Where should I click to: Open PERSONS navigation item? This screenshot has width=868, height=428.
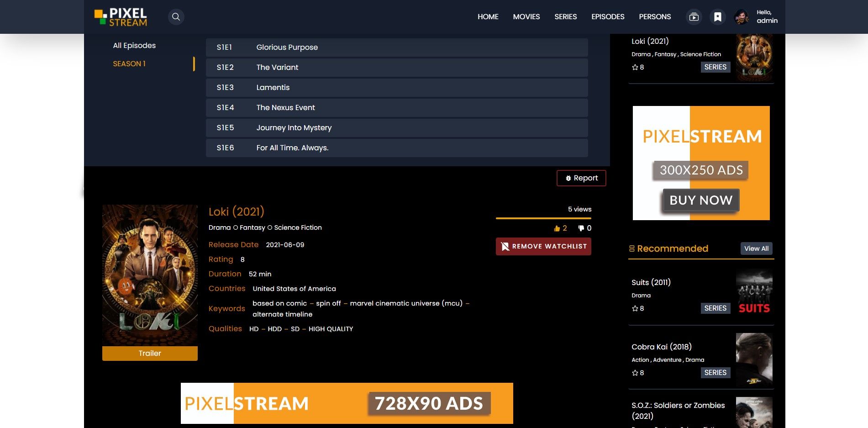(655, 17)
